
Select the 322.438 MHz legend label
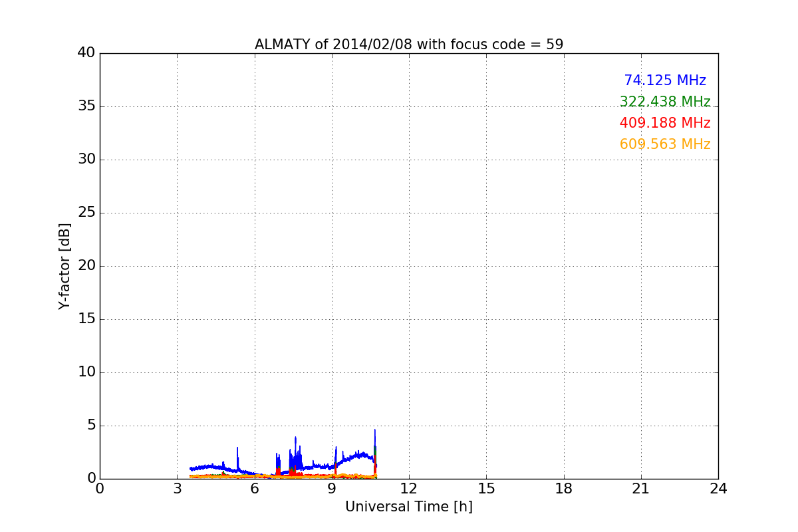(665, 102)
